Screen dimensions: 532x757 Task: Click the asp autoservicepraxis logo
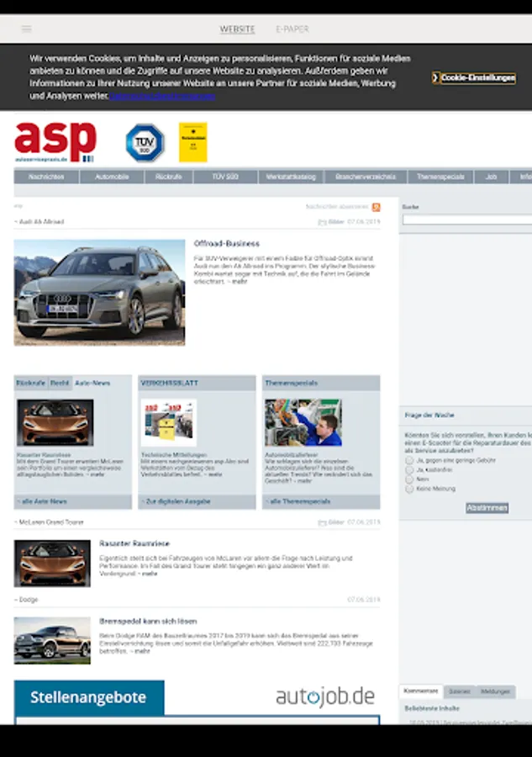55,142
